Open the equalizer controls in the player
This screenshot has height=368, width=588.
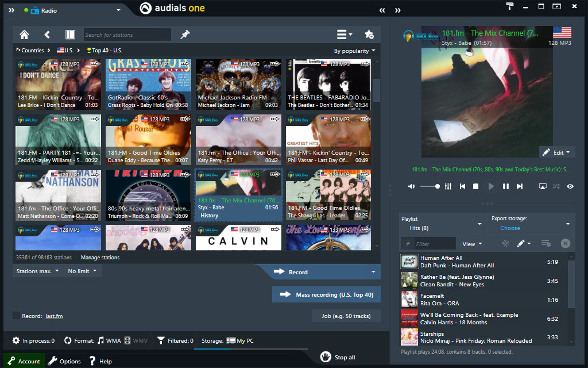click(448, 186)
